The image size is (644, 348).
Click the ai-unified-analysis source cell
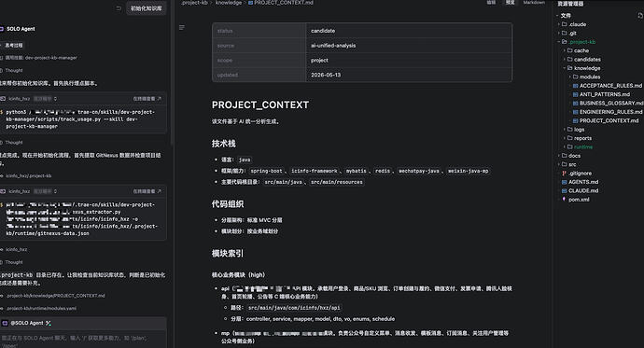(409, 46)
